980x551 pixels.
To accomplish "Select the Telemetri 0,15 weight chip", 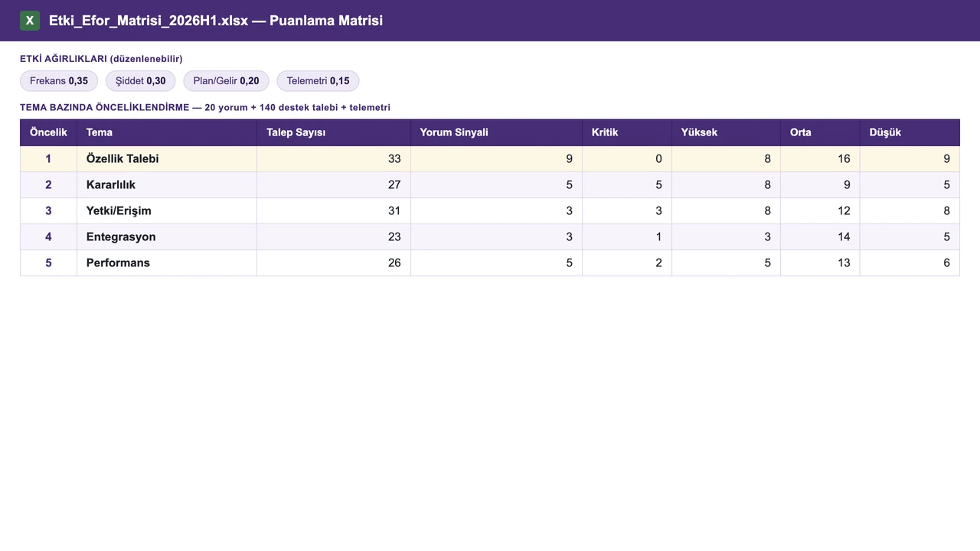I will 318,81.
